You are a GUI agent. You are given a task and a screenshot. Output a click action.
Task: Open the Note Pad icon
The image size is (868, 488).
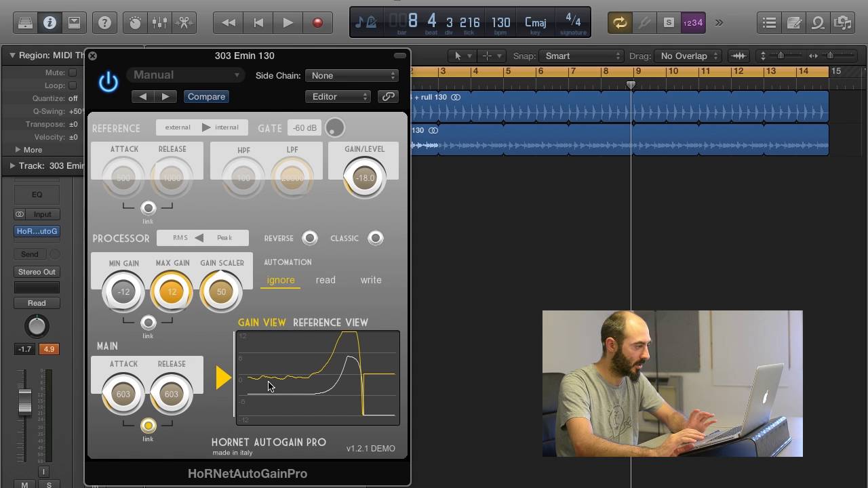tap(793, 22)
